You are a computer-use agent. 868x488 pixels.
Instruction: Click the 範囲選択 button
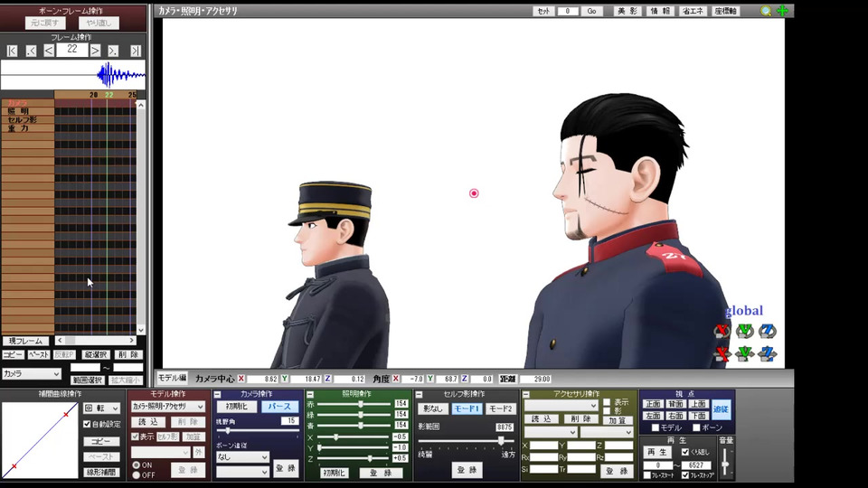point(88,380)
